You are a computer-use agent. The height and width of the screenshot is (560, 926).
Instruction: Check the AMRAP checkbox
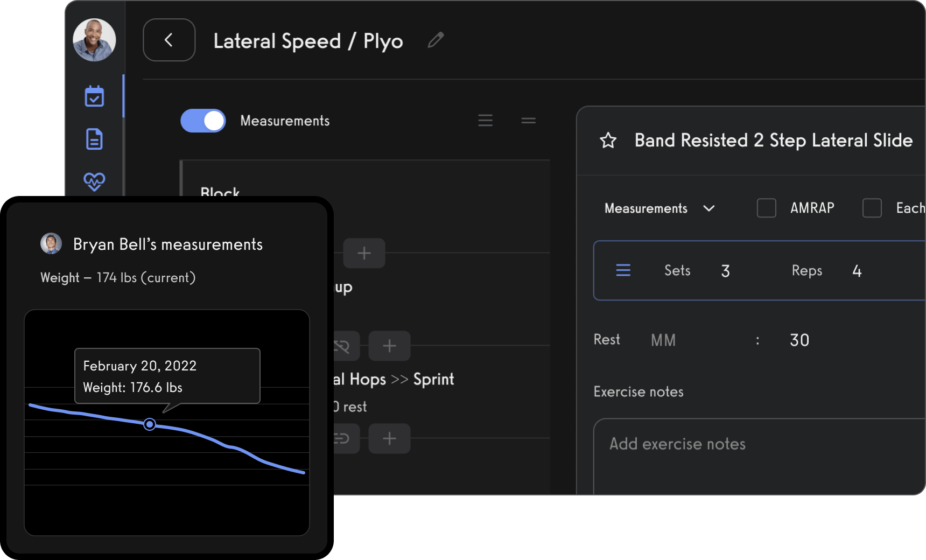(766, 208)
